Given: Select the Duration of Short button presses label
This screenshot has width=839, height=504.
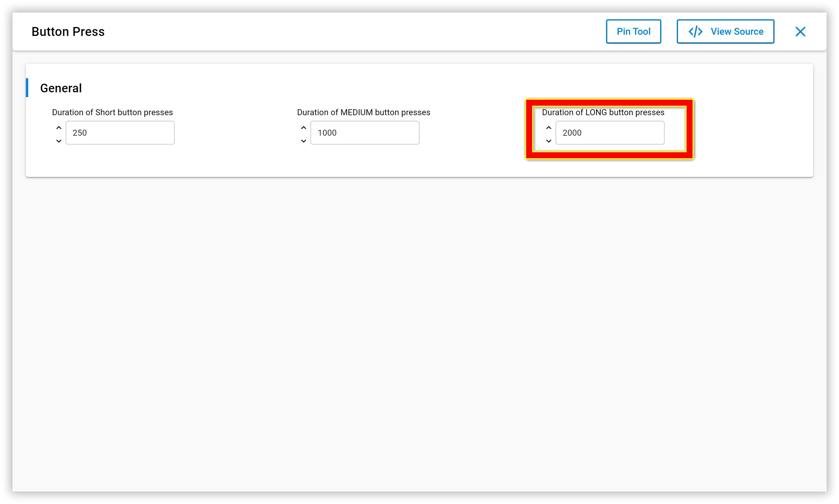Looking at the screenshot, I should [112, 112].
